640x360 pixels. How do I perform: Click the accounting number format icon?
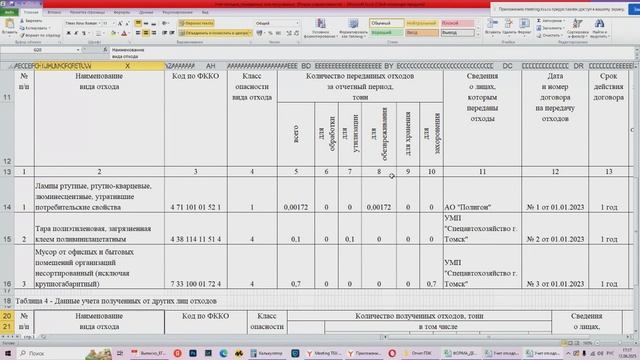[x=260, y=33]
